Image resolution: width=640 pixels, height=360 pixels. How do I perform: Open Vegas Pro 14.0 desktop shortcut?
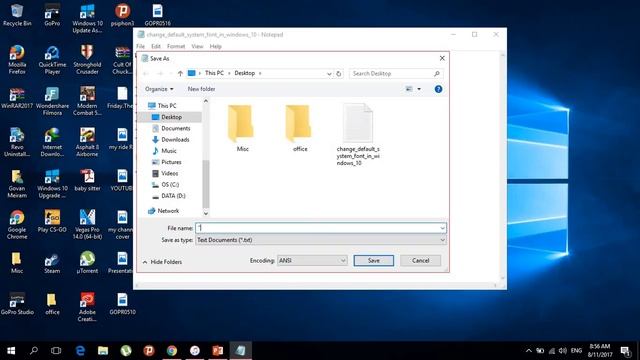click(87, 225)
